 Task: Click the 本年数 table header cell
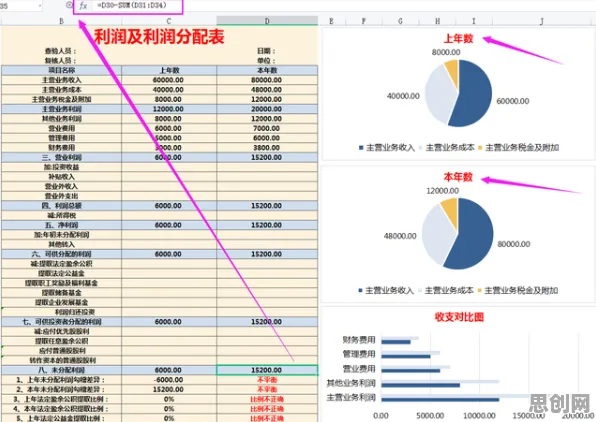267,70
